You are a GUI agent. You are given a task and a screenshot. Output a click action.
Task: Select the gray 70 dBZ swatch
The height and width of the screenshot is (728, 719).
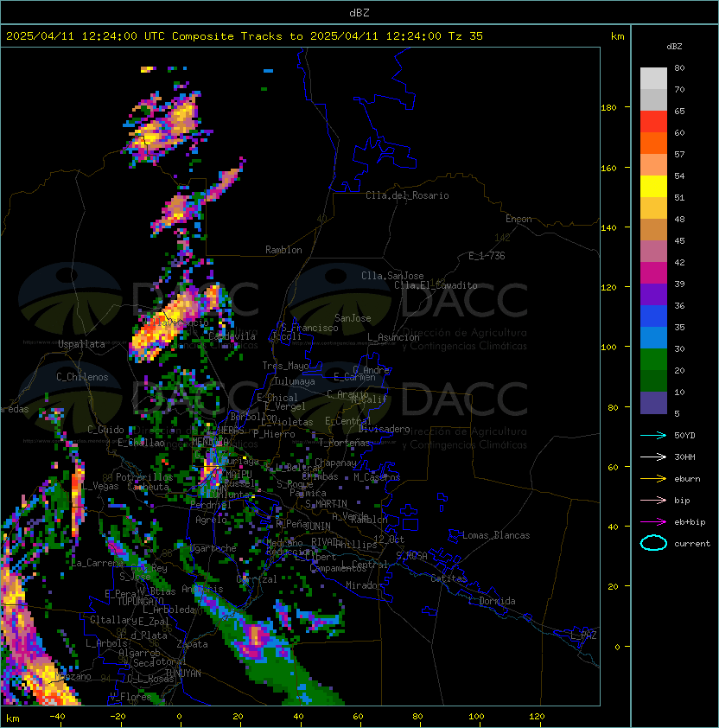(x=653, y=99)
